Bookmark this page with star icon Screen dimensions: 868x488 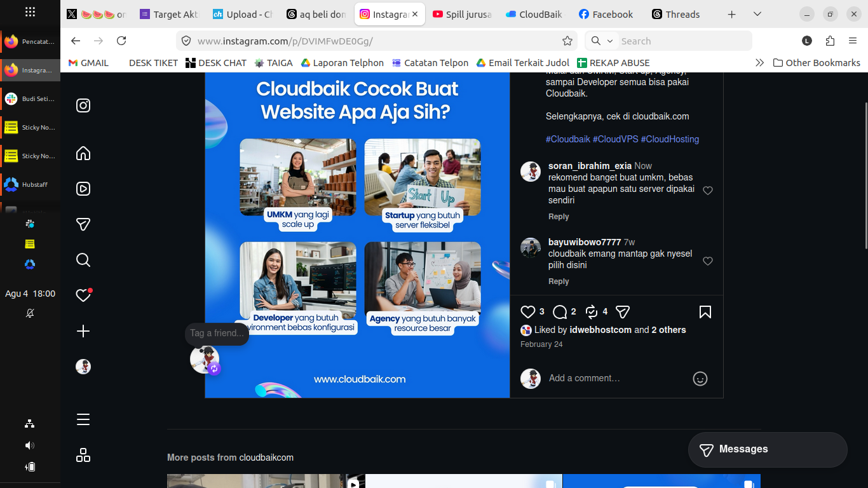(x=567, y=41)
